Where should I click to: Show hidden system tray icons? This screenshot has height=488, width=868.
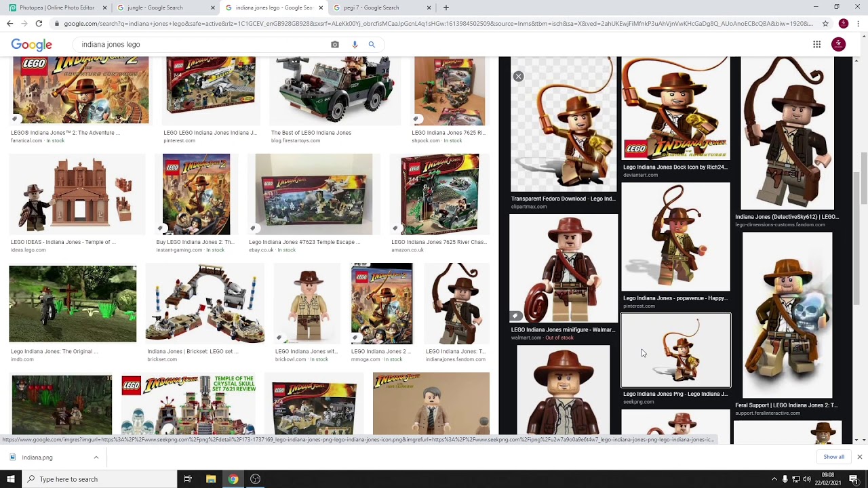[x=774, y=479]
